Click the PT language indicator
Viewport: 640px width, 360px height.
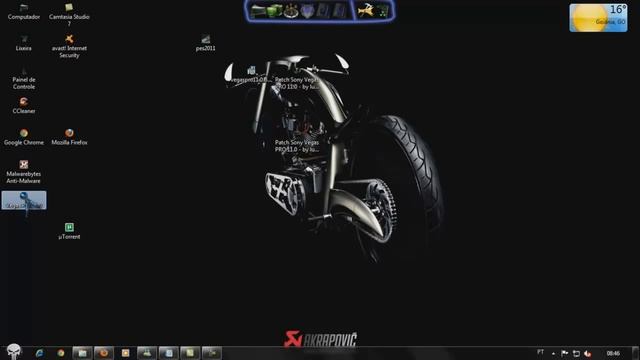point(540,352)
